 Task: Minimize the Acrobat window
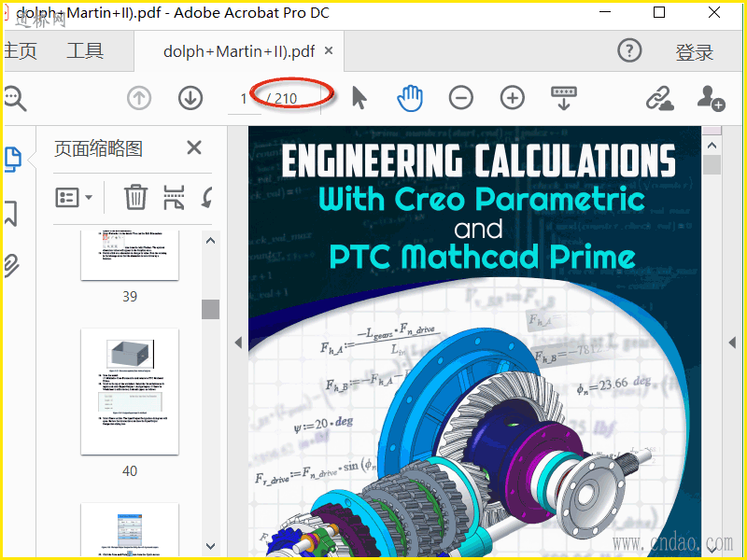click(605, 12)
